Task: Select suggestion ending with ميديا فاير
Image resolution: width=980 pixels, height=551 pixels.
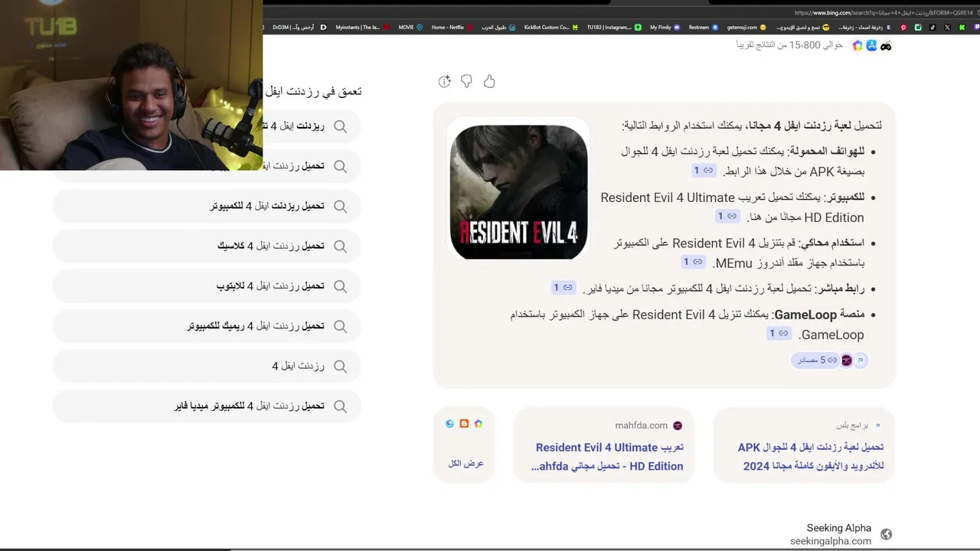Action: click(207, 406)
